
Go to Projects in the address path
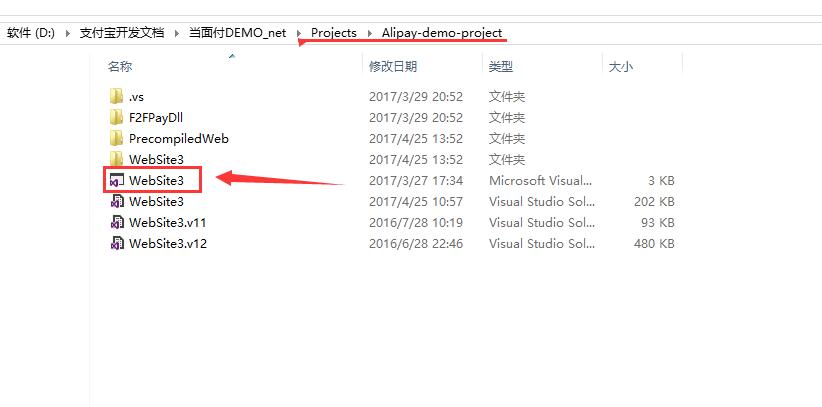334,33
